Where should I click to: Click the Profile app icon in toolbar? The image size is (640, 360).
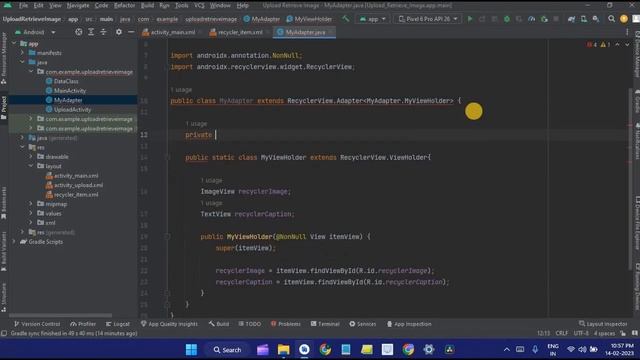coord(531,19)
